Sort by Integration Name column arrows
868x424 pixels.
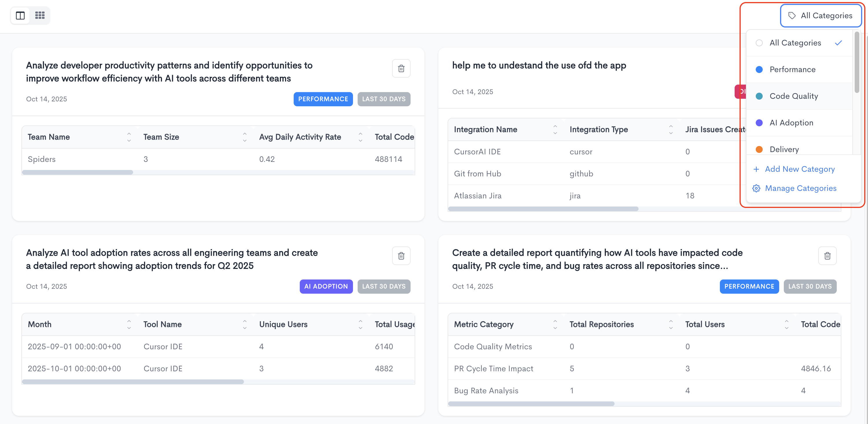click(555, 129)
